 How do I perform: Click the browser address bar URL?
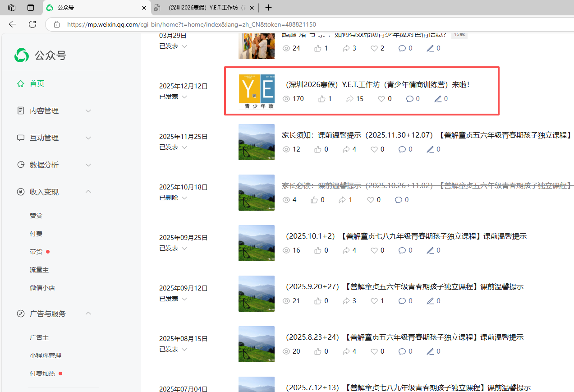(x=192, y=24)
